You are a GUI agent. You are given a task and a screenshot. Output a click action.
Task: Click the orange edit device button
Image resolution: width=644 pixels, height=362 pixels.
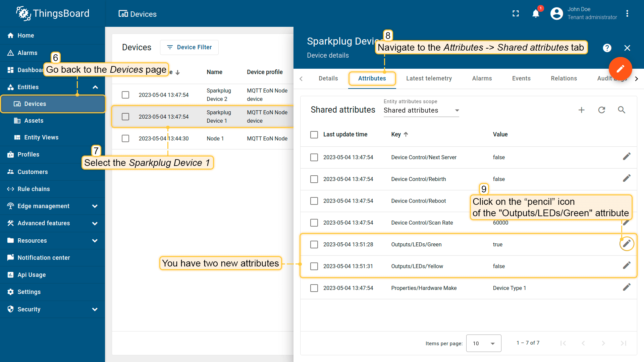click(620, 69)
